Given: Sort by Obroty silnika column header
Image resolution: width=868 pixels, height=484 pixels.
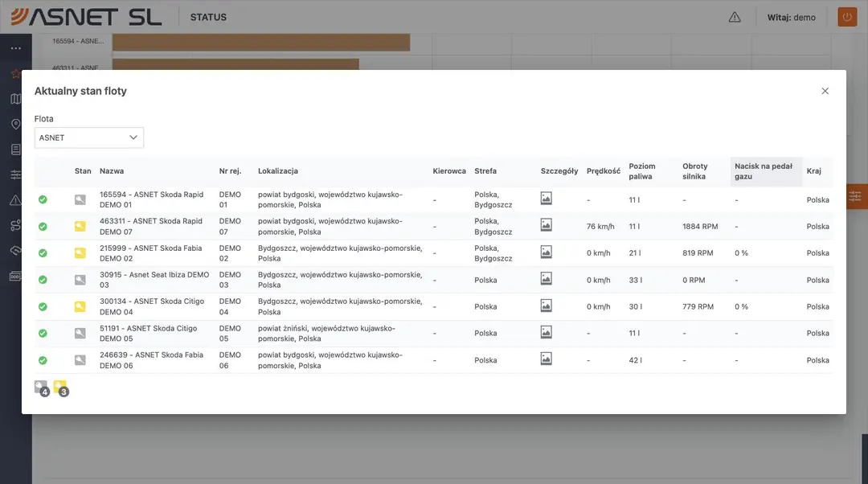Looking at the screenshot, I should [x=694, y=171].
